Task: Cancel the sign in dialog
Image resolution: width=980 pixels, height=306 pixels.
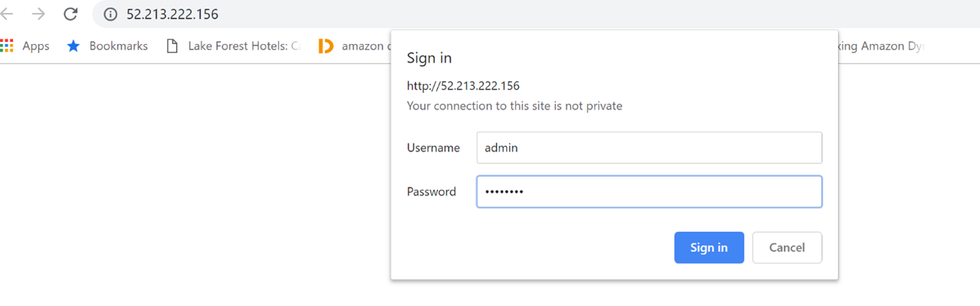Action: (787, 247)
